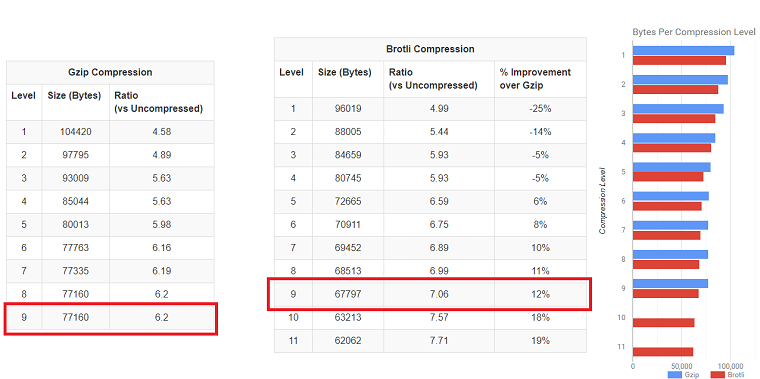Click the red Brotli bar for level 11
760x379 pixels.
tap(663, 352)
